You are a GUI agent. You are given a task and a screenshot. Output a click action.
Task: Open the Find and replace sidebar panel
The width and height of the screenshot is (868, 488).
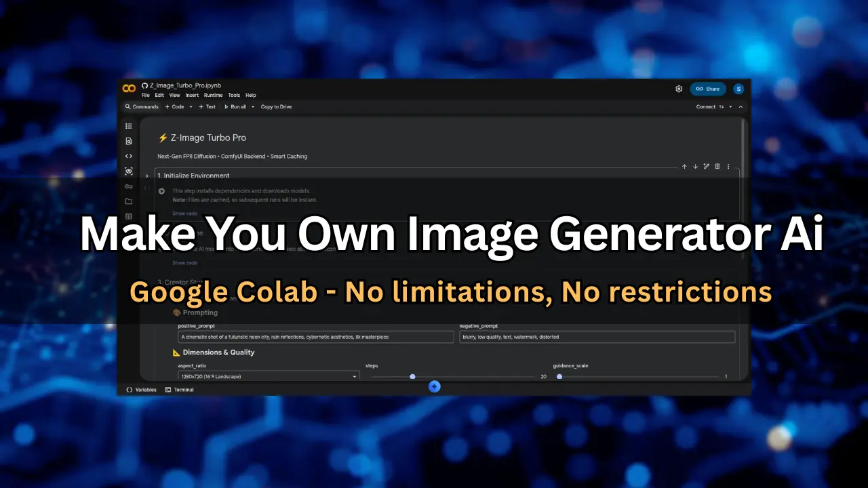click(x=129, y=141)
